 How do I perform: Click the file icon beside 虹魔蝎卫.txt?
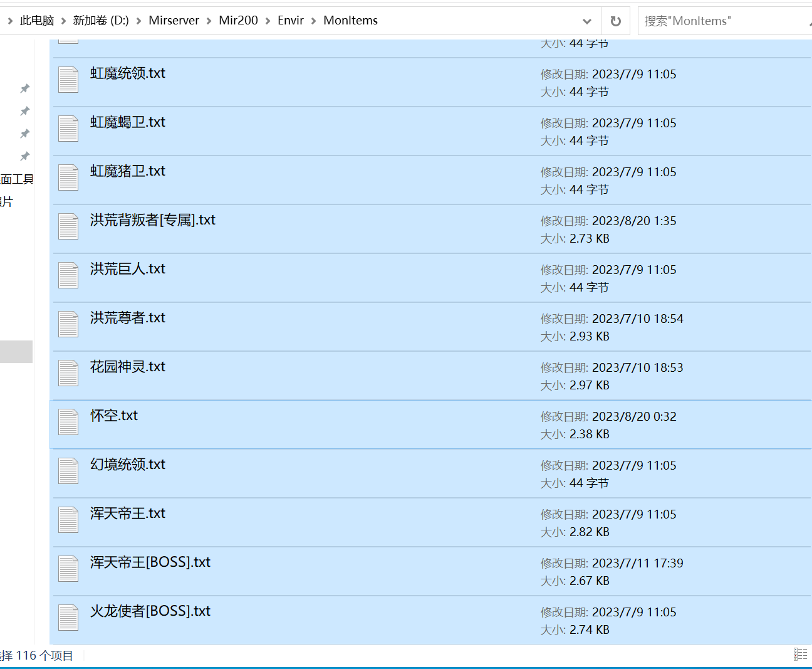click(68, 129)
